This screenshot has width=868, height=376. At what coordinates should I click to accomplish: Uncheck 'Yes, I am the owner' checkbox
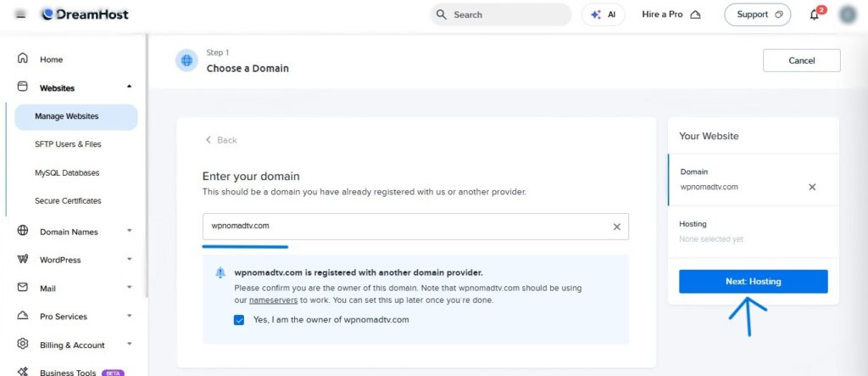(x=239, y=320)
